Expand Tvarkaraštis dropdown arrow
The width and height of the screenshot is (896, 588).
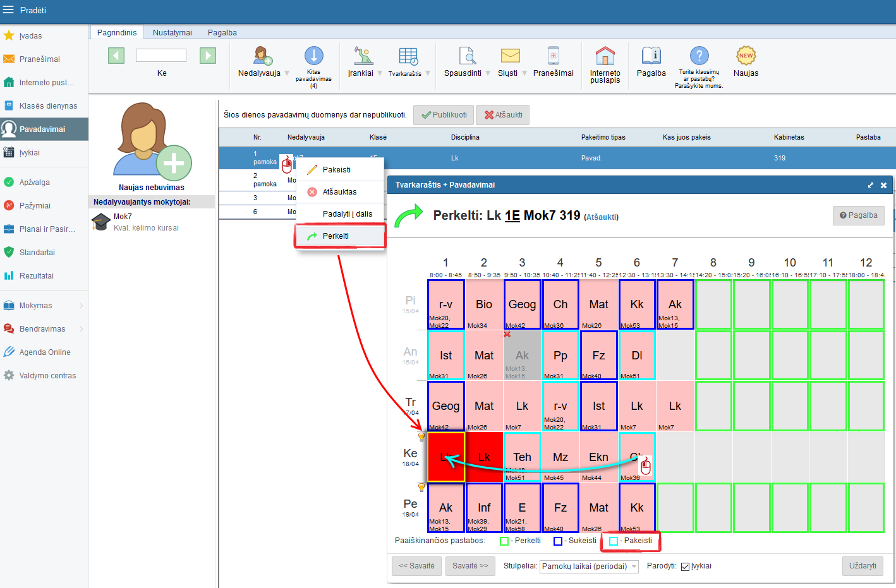(x=428, y=73)
